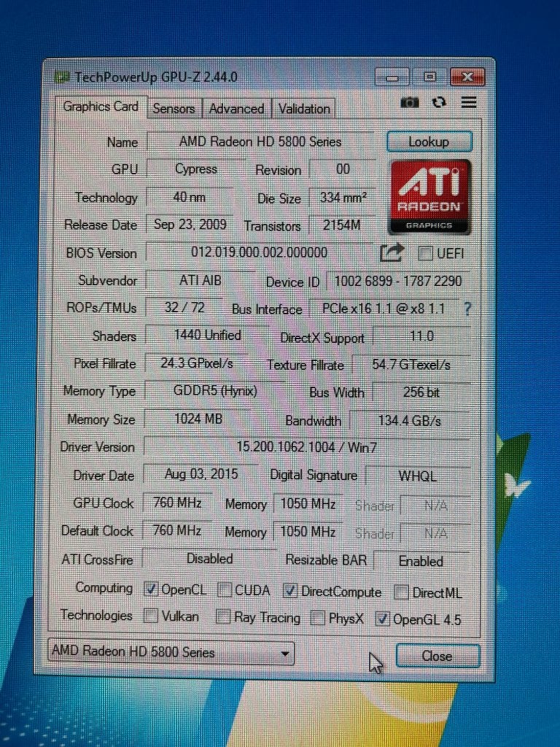This screenshot has width=560, height=747.
Task: Open the GPU selection dropdown
Action: [x=171, y=652]
